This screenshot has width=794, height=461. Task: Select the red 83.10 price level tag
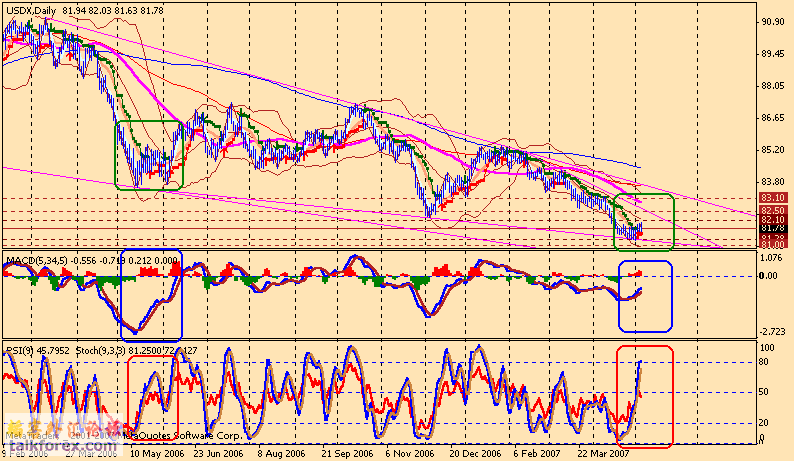pos(773,198)
